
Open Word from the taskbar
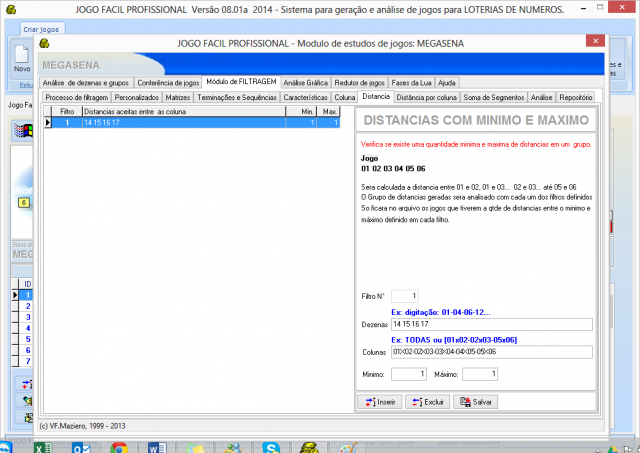(x=156, y=446)
